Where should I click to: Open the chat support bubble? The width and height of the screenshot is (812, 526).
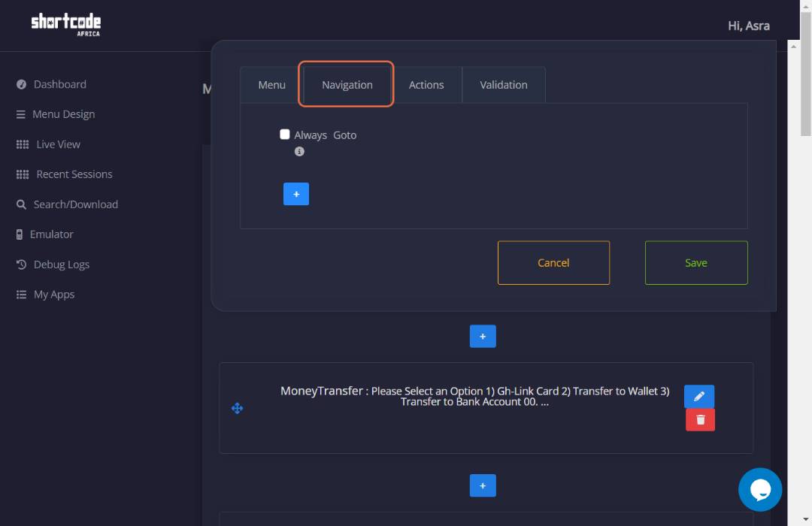[760, 490]
